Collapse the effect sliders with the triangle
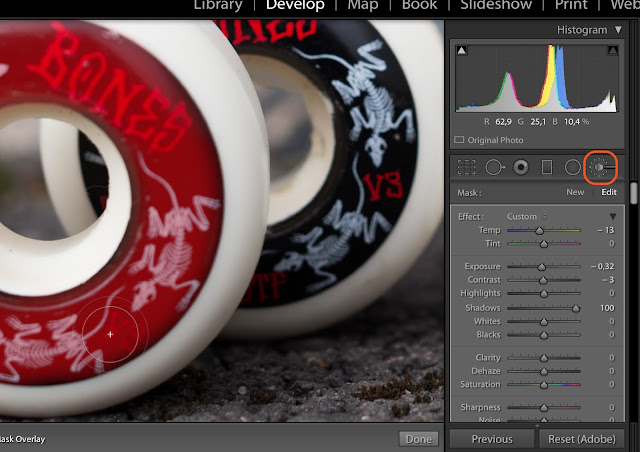The image size is (640, 452). pyautogui.click(x=613, y=216)
